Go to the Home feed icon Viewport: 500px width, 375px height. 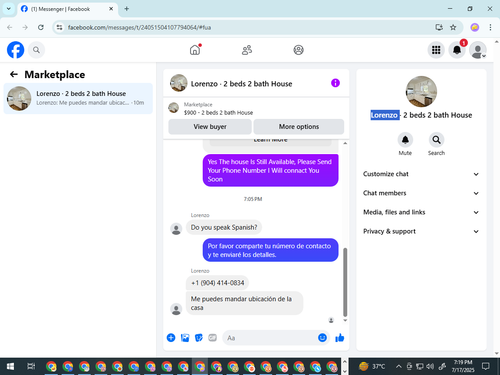pyautogui.click(x=195, y=50)
